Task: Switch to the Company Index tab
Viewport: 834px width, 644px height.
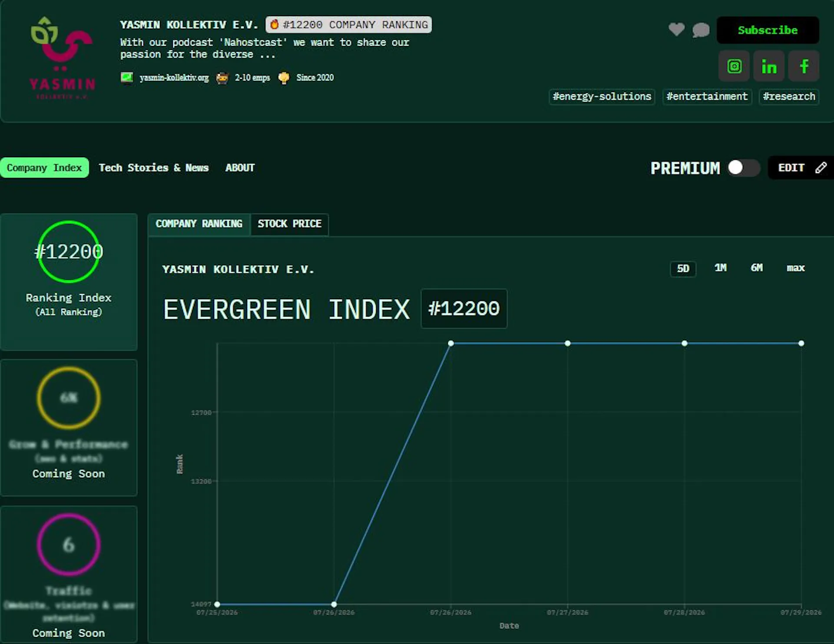Action: pos(44,168)
